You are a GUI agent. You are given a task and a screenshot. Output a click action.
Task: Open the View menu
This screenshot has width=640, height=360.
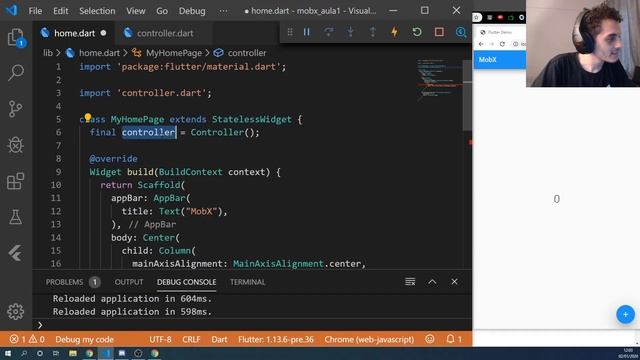(136, 11)
